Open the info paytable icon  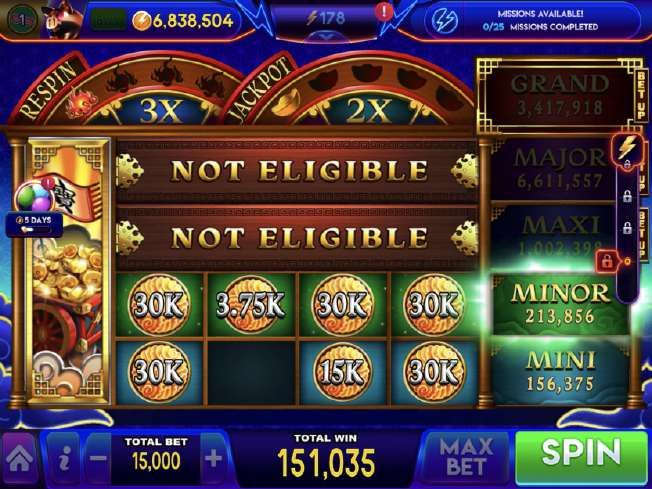(x=64, y=459)
